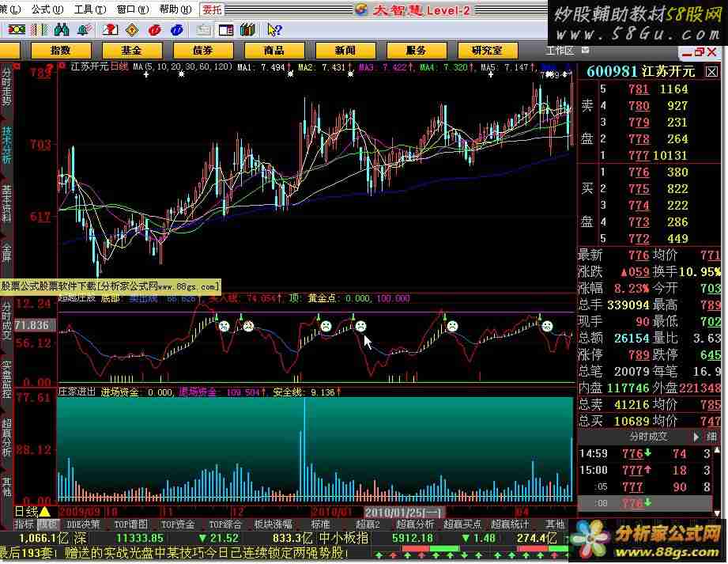This screenshot has height=564, width=728.
Task: Toggle the window layout panel icon
Action: pyautogui.click(x=225, y=30)
